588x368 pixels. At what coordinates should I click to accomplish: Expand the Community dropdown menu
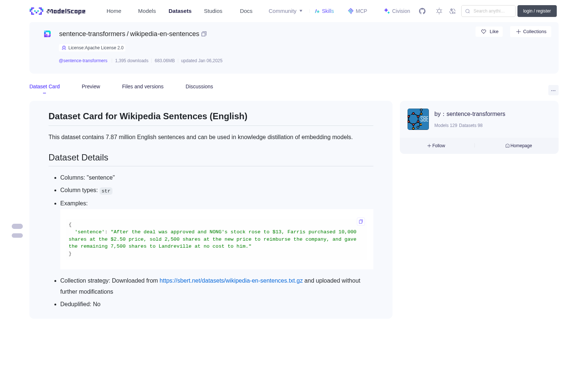[286, 11]
